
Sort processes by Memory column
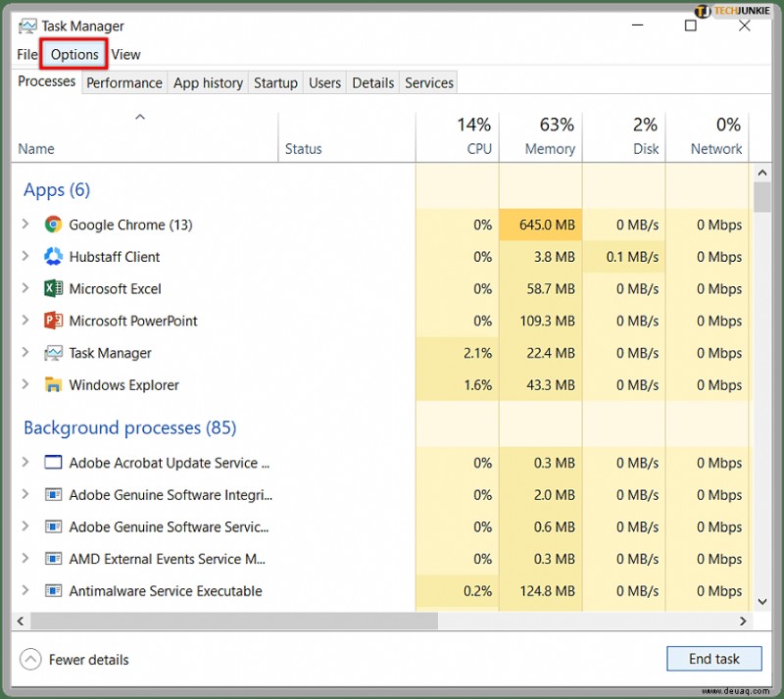point(541,137)
